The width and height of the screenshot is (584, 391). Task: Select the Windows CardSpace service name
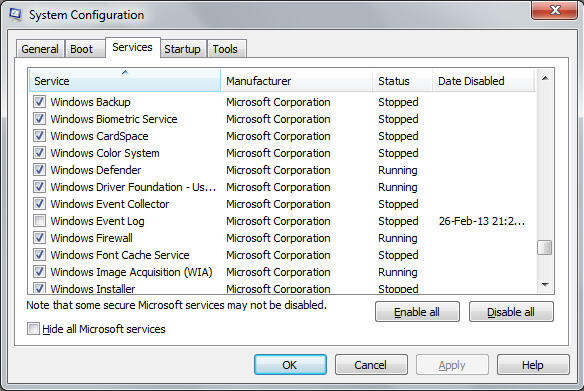(x=99, y=136)
